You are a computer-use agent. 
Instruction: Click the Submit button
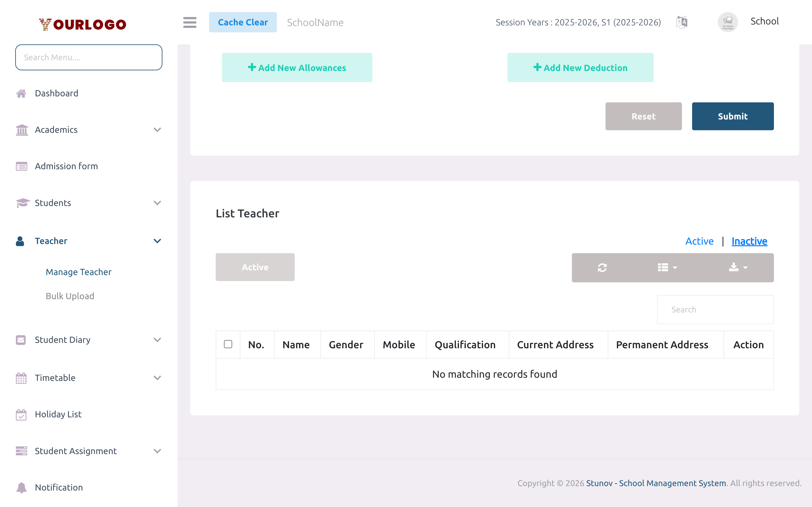coord(732,116)
